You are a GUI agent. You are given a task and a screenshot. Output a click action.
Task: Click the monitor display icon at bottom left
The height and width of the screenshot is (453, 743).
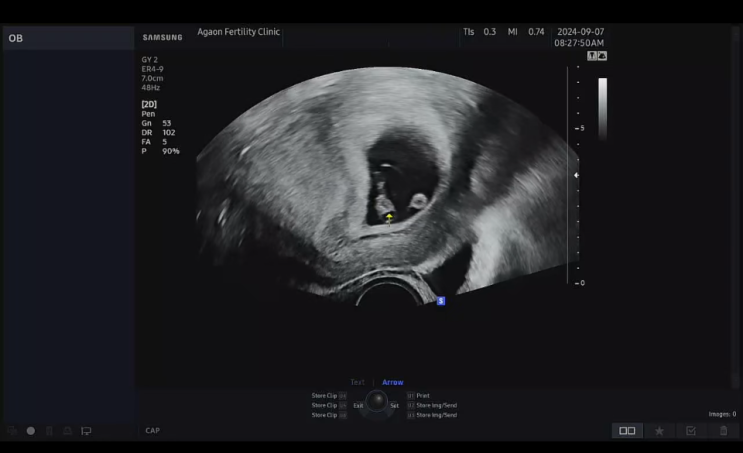tap(86, 431)
